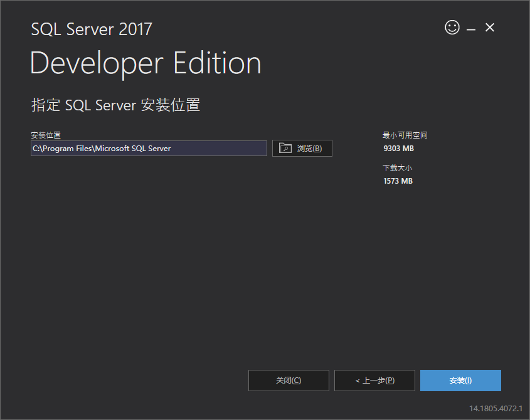
Task: Go back using the 上一步(P) button
Action: tap(374, 381)
